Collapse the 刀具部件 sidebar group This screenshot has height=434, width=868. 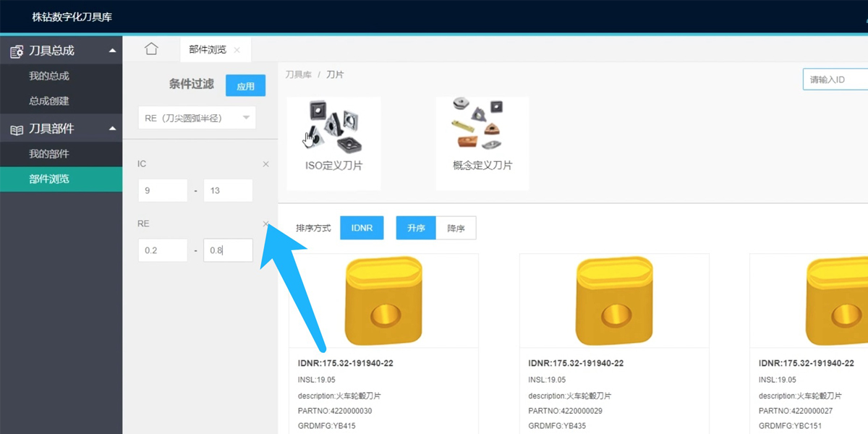click(111, 129)
